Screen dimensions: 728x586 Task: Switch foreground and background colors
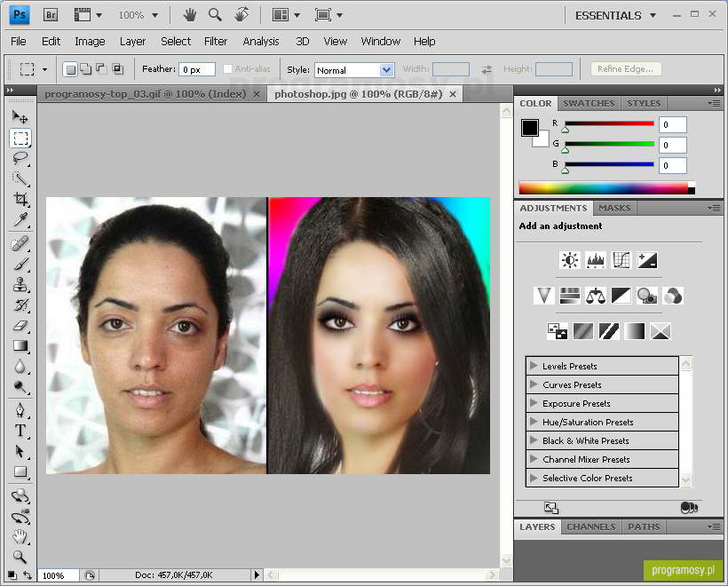click(28, 575)
